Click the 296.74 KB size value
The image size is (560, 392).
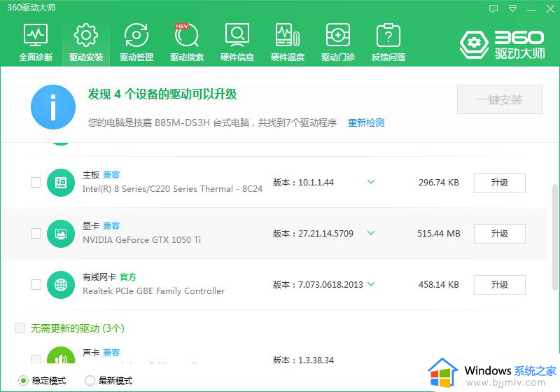point(439,183)
